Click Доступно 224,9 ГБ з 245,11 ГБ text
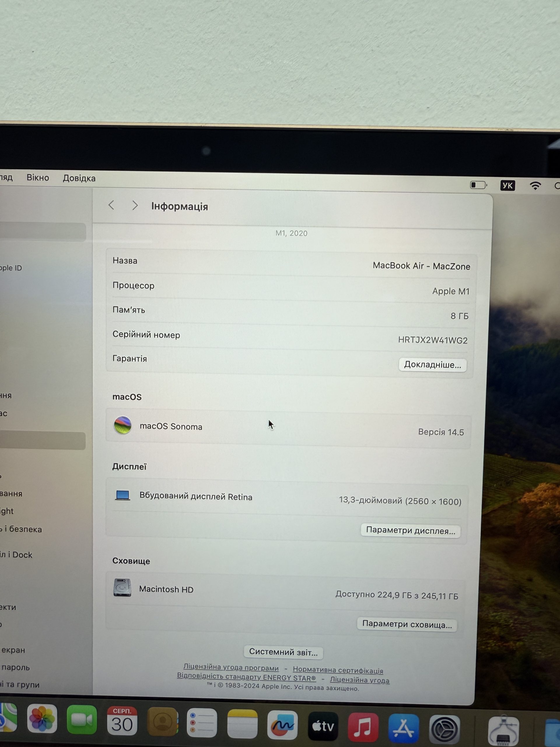Viewport: 560px width, 747px height. click(397, 595)
